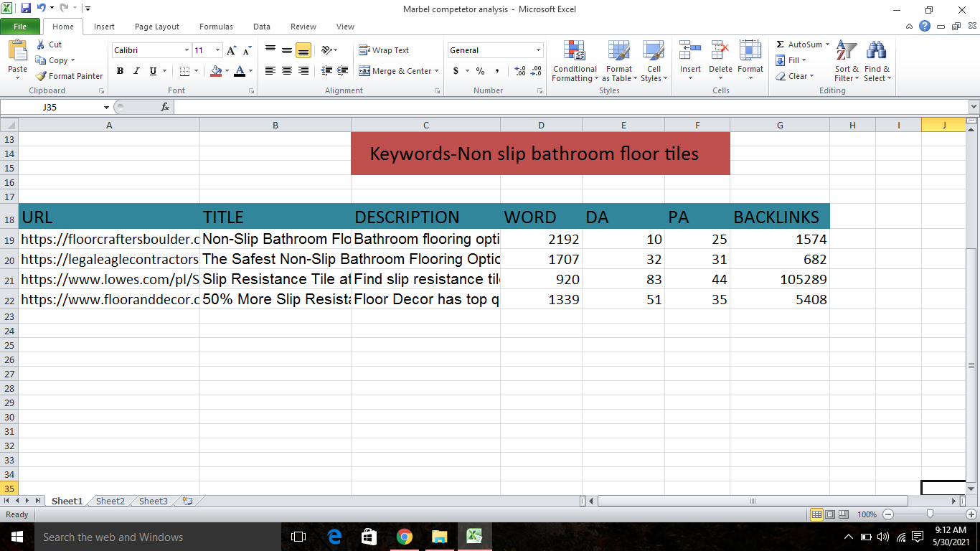Click the Insert function fx icon
The height and width of the screenshot is (551, 980).
click(x=165, y=107)
